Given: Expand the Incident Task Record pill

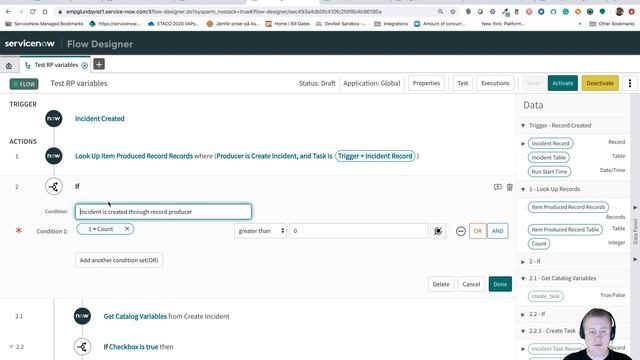Looking at the screenshot, I should click(523, 349).
